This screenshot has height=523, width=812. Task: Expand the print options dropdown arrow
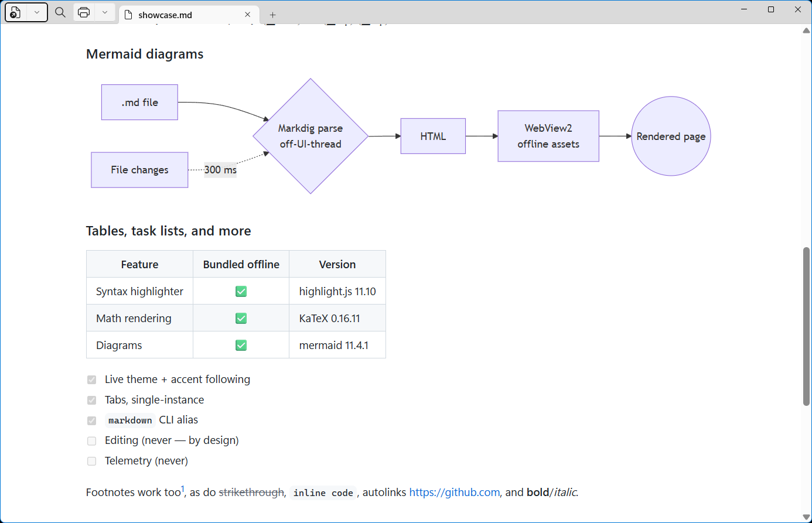point(105,12)
